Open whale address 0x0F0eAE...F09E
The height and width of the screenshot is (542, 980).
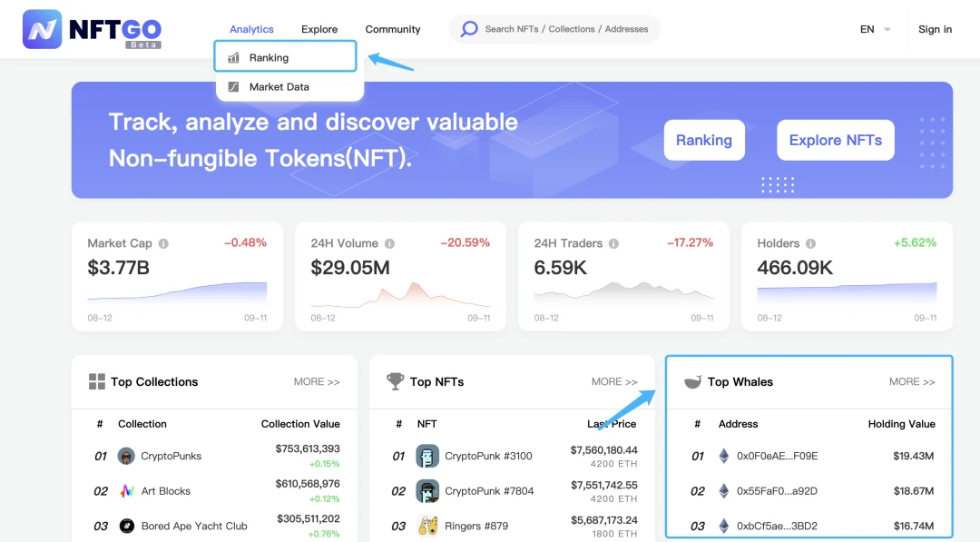click(x=777, y=456)
